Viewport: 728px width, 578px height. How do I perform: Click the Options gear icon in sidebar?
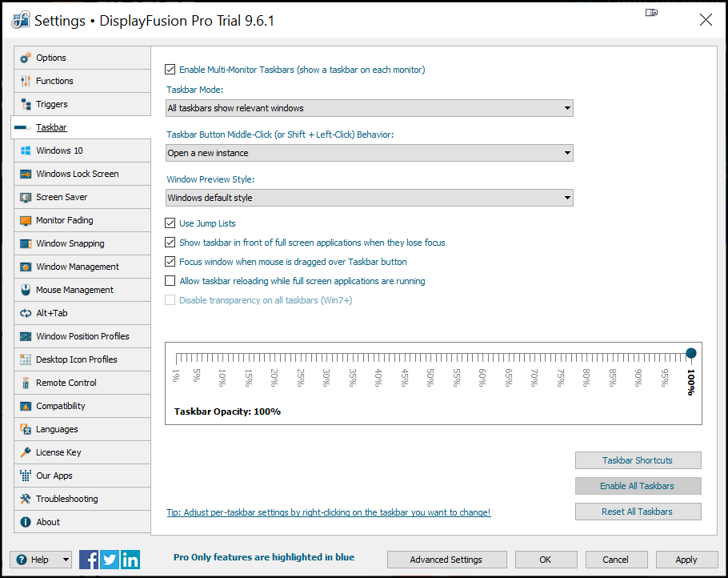pyautogui.click(x=26, y=58)
